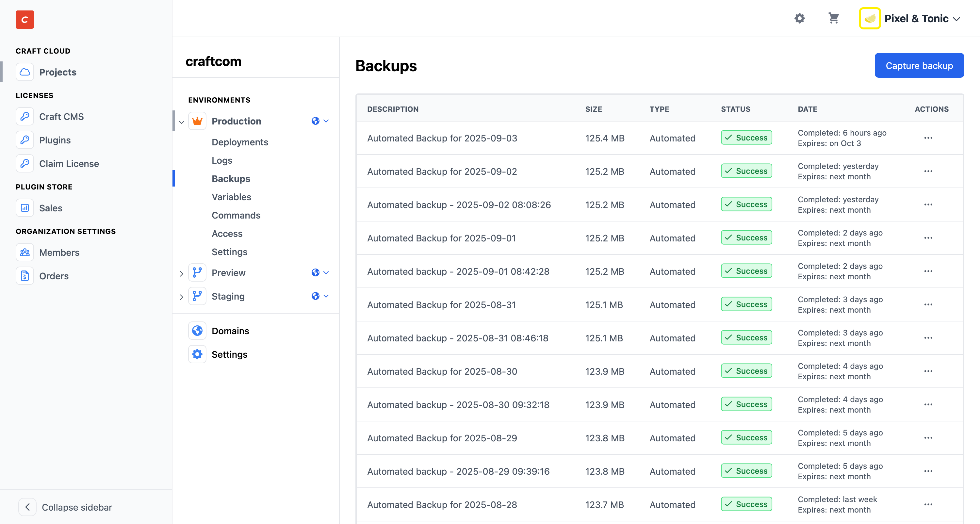Click the globe icon next to Production
Image resolution: width=980 pixels, height=524 pixels.
(315, 121)
